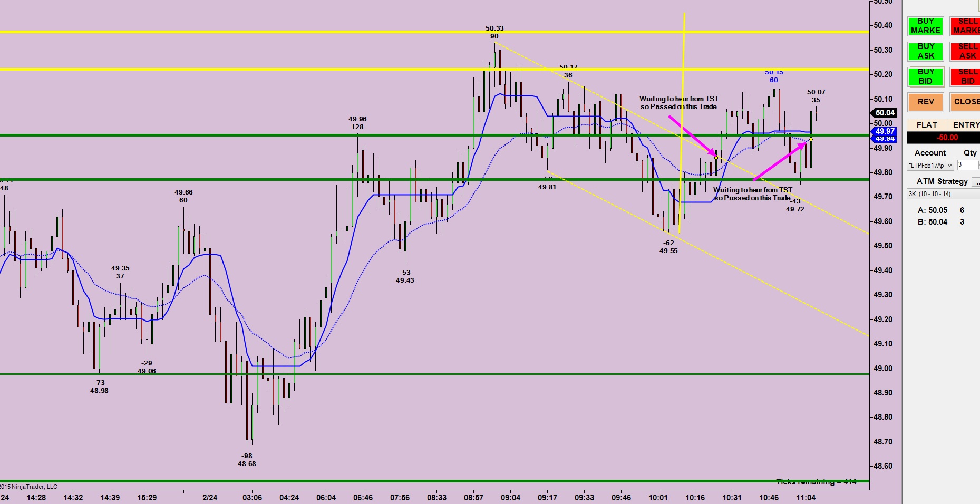Click the swing high label 49.96 128
Viewport: 980px width, 504px height.
click(x=357, y=123)
